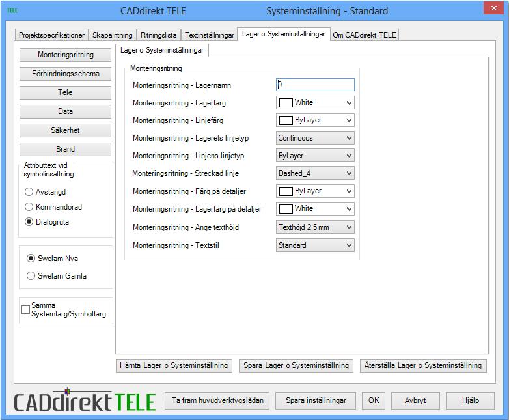The image size is (509, 420).
Task: Expand Linjens linjetyp ByLayer dropdown
Action: pyautogui.click(x=315, y=156)
